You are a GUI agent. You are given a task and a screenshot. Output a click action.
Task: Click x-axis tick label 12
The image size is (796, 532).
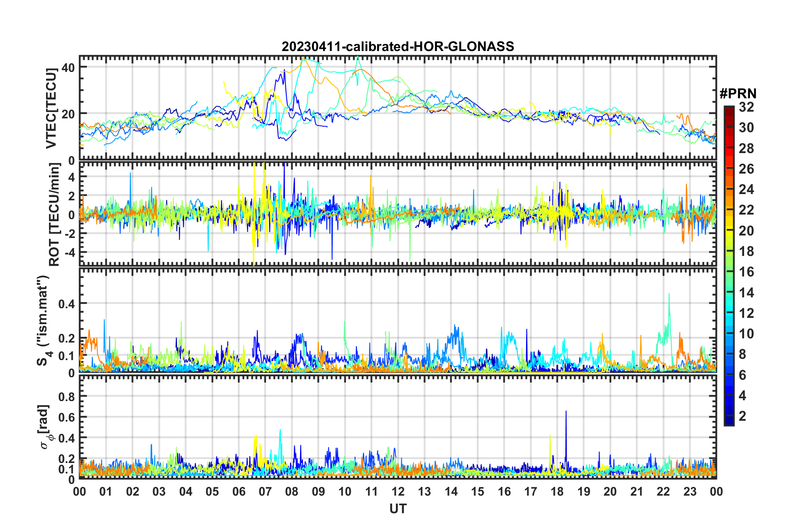(398, 491)
